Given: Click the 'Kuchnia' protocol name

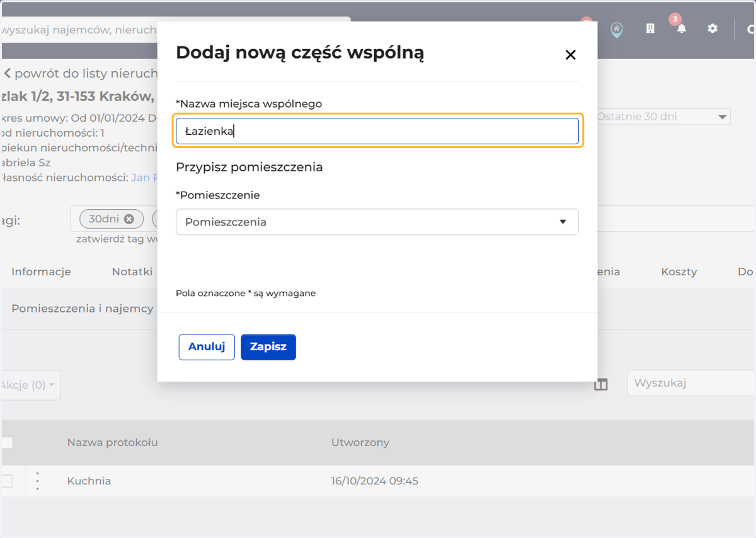Looking at the screenshot, I should point(89,481).
